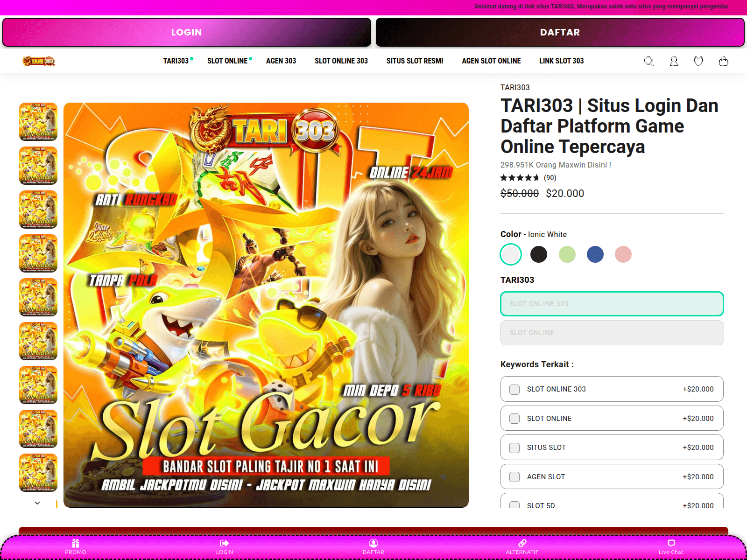Click the account icon in the header
This screenshot has width=747, height=560.
(x=674, y=61)
